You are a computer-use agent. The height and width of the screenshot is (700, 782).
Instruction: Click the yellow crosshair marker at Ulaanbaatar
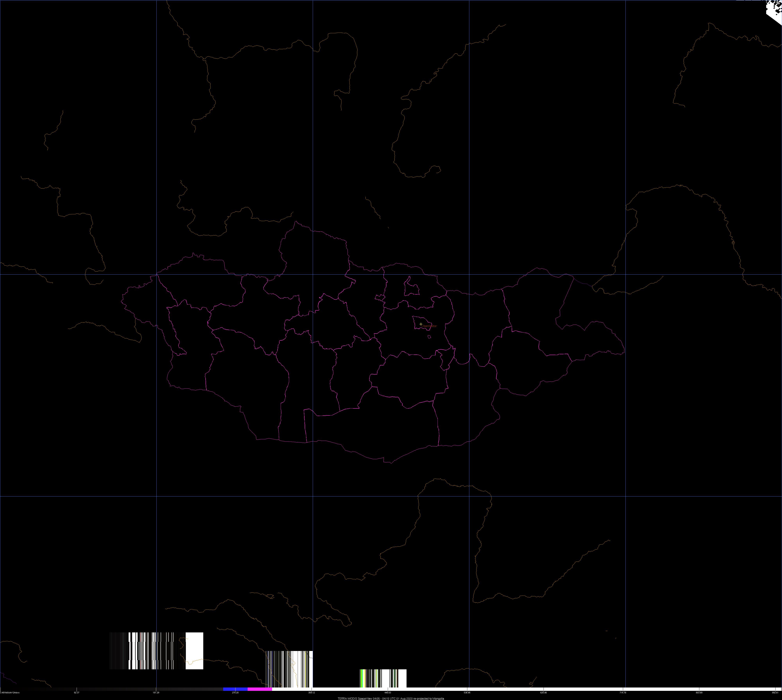421,324
